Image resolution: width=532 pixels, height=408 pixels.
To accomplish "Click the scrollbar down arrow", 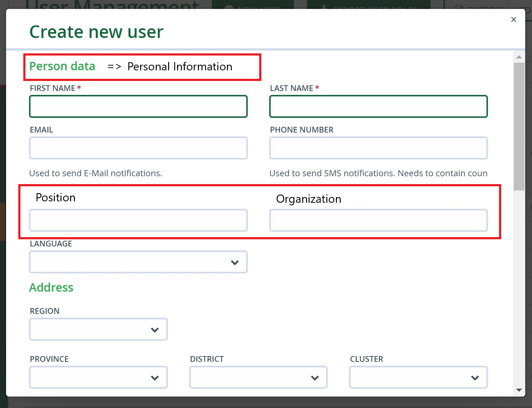I will click(519, 390).
